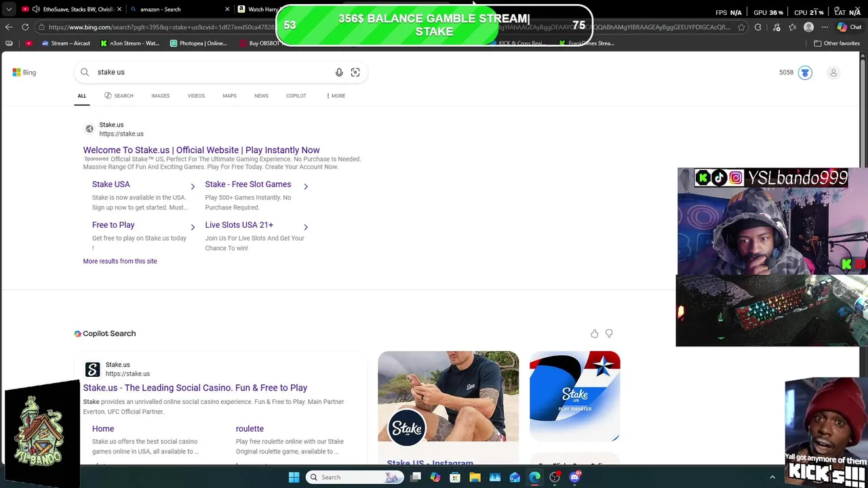Open the Home sitelink under Stake.us

pyautogui.click(x=103, y=428)
